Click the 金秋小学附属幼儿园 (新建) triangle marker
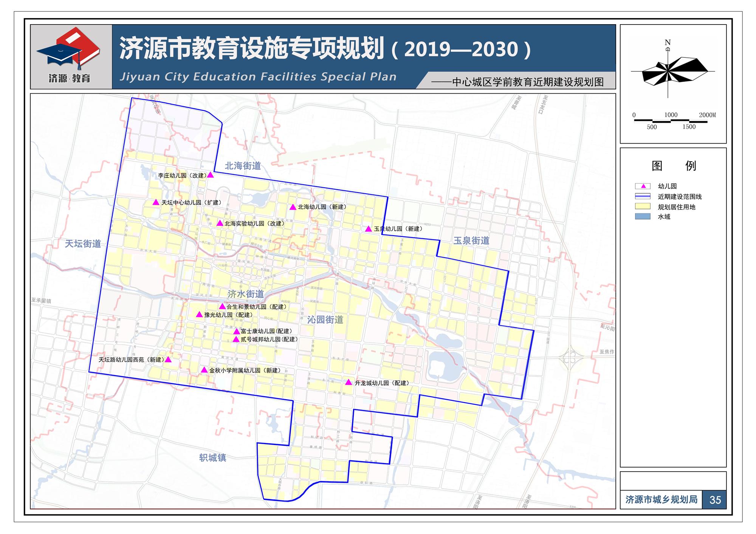 pyautogui.click(x=204, y=370)
